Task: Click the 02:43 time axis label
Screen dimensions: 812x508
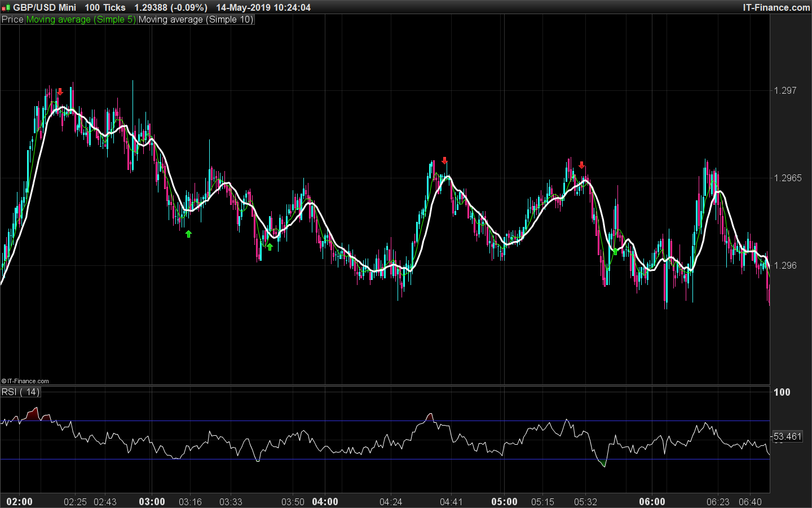Action: (105, 502)
